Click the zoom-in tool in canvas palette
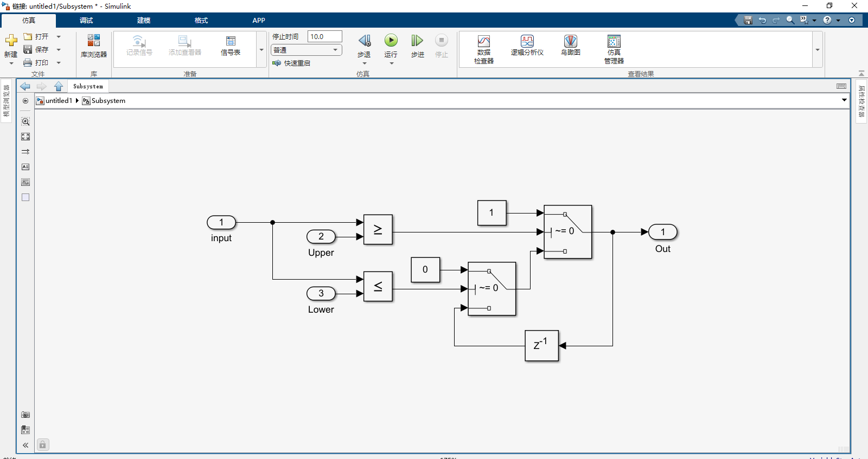The height and width of the screenshot is (459, 868). [25, 121]
